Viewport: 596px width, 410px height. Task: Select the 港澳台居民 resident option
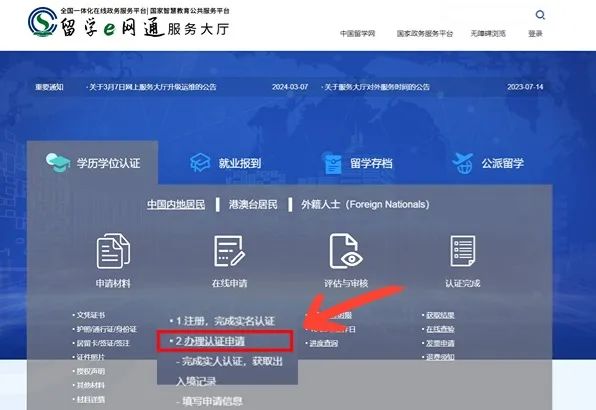[x=253, y=204]
